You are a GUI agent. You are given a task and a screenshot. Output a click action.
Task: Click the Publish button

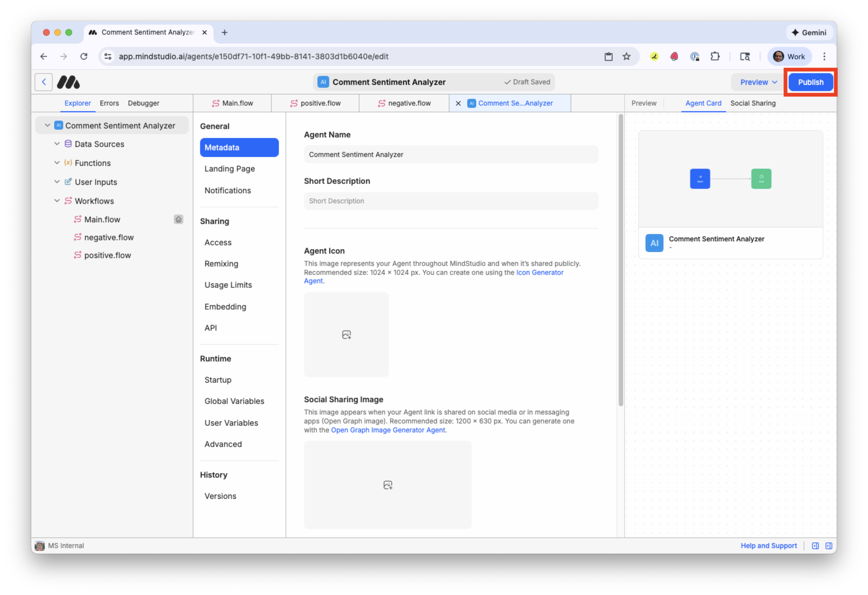point(810,82)
